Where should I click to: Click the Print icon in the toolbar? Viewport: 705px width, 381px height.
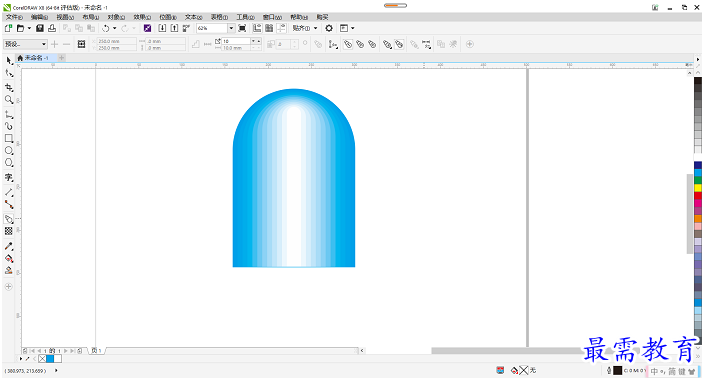52,28
